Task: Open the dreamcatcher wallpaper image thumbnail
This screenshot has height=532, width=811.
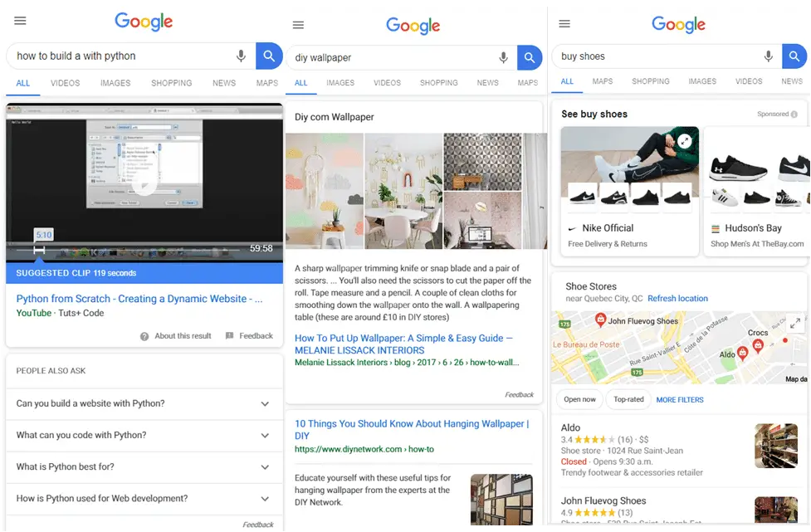Action: [x=325, y=191]
